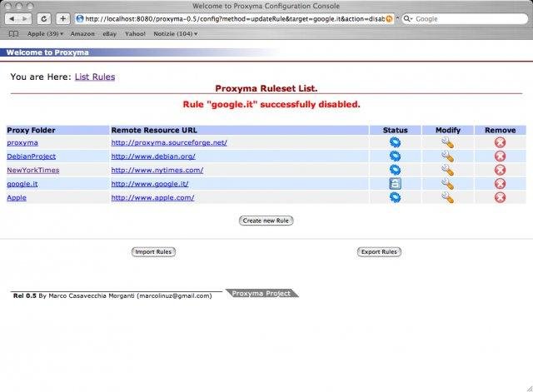Screen dimensions: 533x392
Task: Click Export Rules button
Action: 379,251
